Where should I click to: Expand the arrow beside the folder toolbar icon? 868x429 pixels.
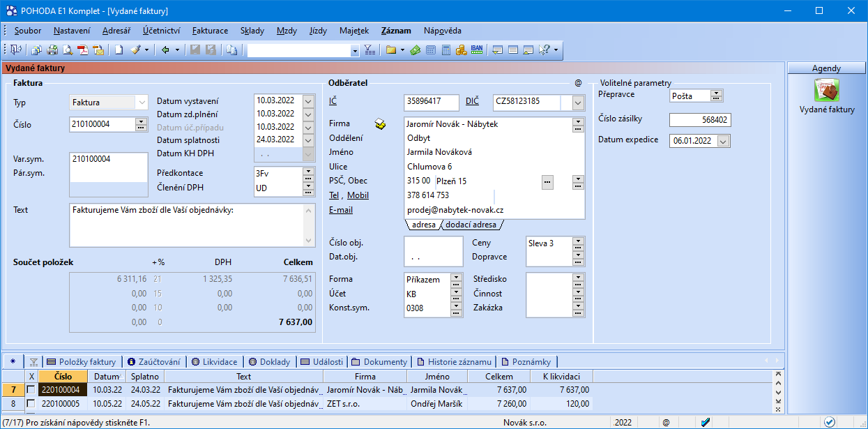pyautogui.click(x=402, y=50)
